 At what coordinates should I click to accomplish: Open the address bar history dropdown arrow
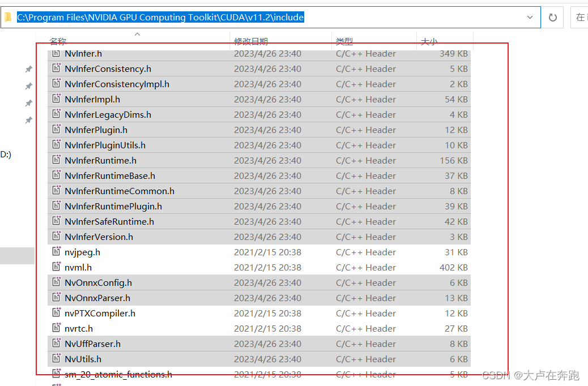[x=531, y=17]
